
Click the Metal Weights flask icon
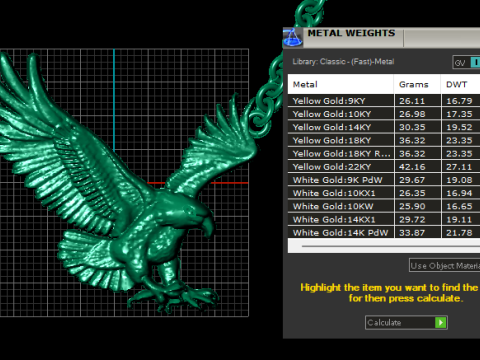(x=292, y=37)
